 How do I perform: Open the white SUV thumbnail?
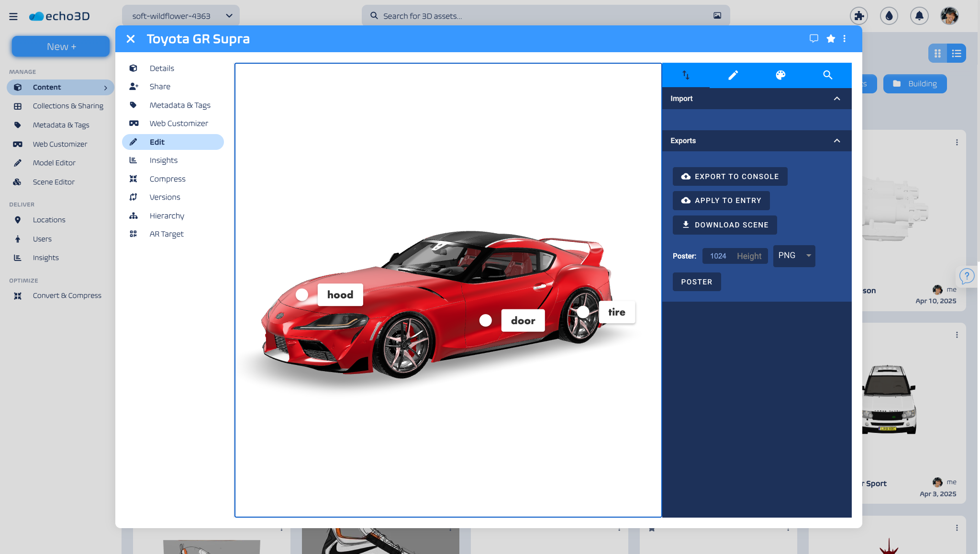(889, 400)
